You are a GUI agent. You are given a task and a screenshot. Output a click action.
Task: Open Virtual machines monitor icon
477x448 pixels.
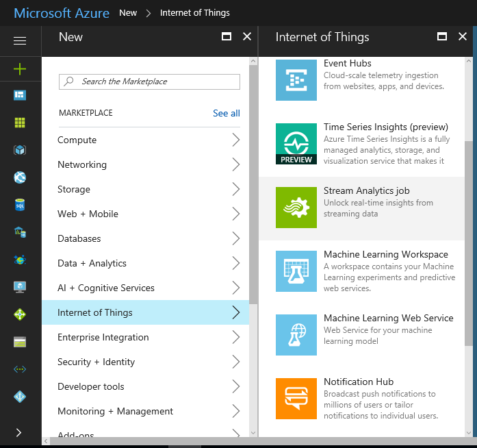20,287
